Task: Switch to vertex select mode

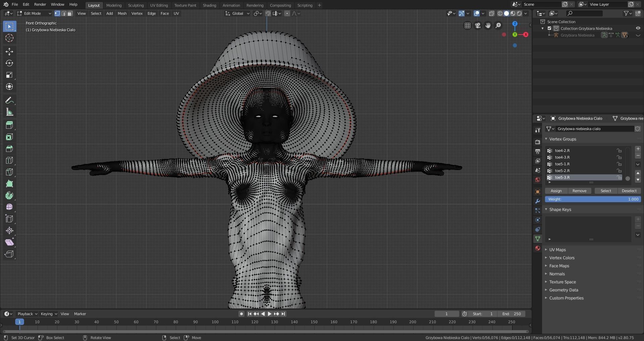Action: click(x=57, y=13)
